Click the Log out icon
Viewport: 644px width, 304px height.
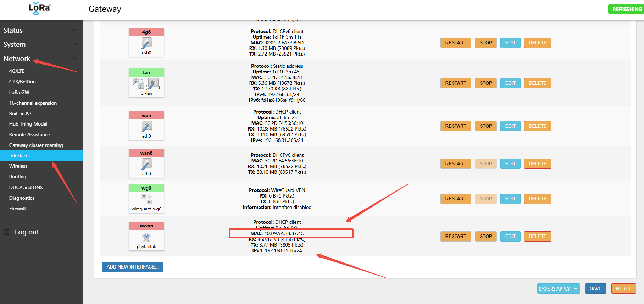(x=7, y=232)
